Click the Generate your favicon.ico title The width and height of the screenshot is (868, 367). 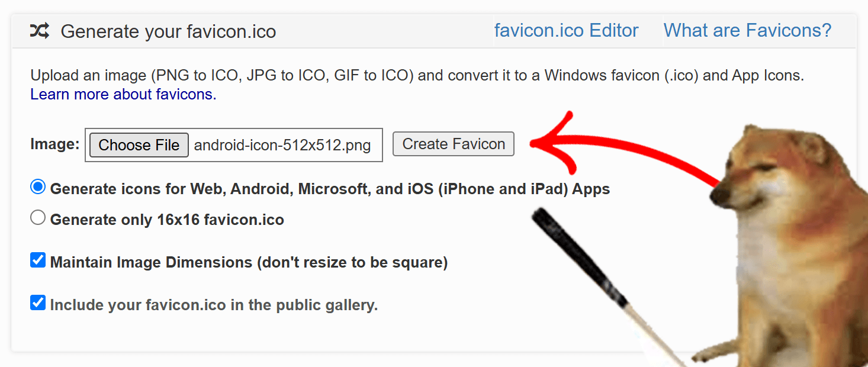170,31
